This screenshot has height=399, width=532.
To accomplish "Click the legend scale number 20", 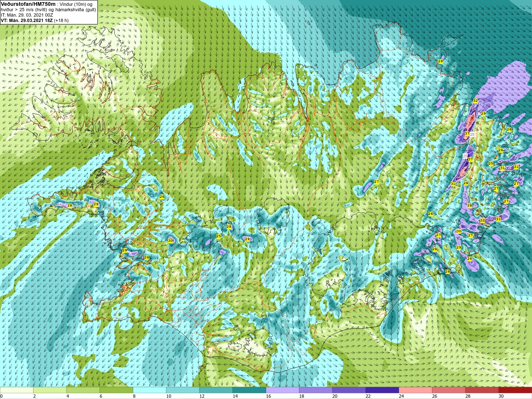I will [335, 396].
